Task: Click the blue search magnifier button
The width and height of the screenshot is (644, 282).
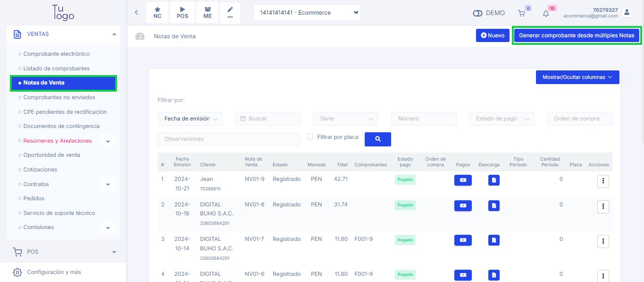Action: (x=377, y=139)
